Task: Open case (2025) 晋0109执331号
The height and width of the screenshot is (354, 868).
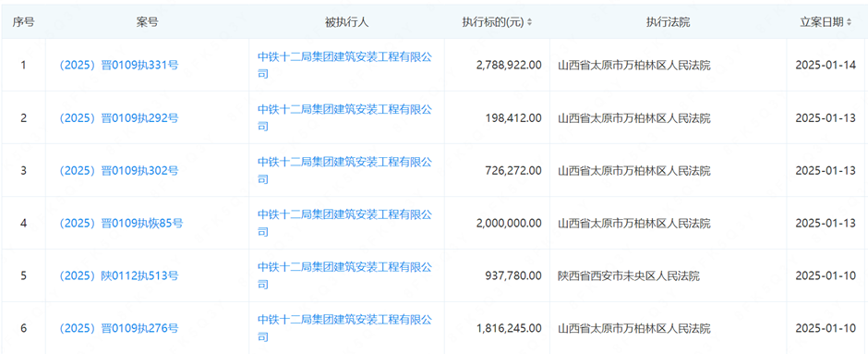Action: pyautogui.click(x=118, y=65)
